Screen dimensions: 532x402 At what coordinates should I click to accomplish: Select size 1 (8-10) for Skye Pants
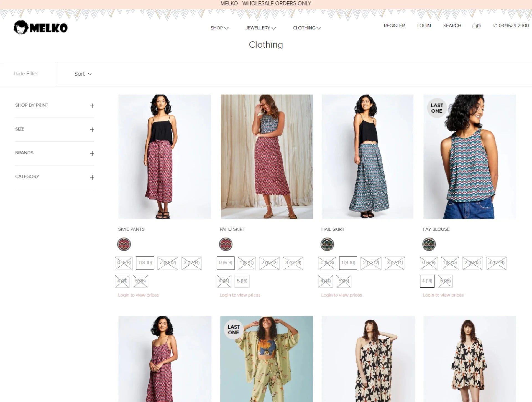point(145,263)
